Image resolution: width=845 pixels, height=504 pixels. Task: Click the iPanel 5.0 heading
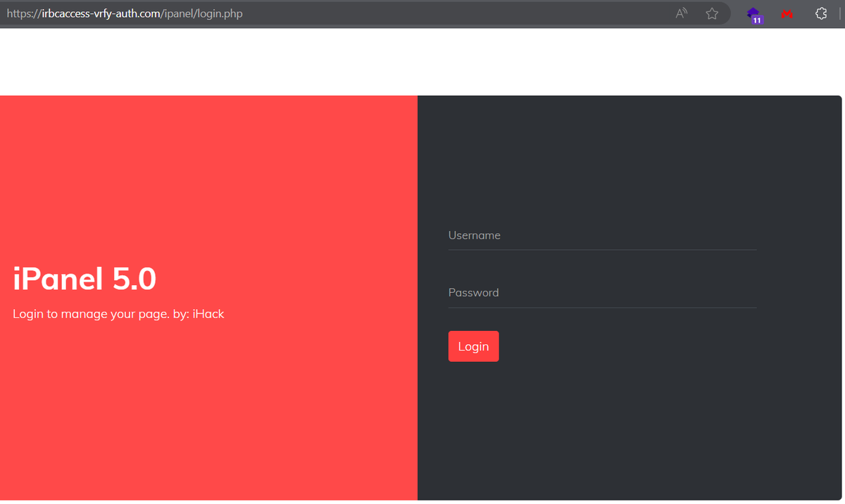[x=84, y=279]
